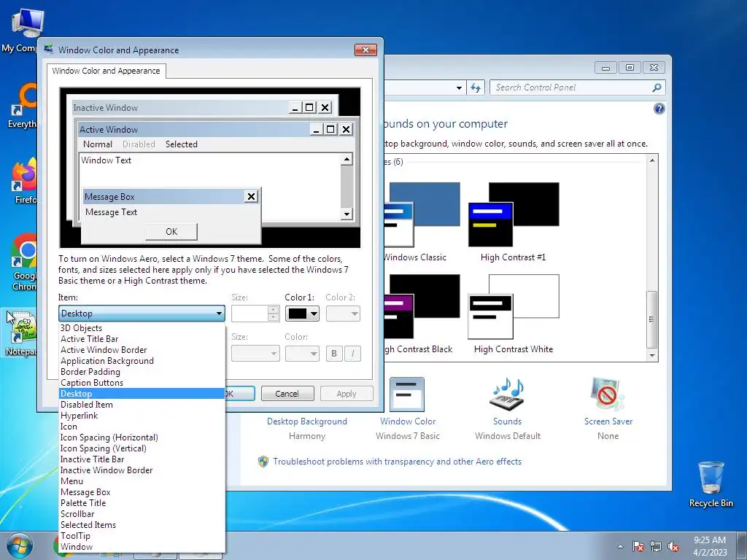The height and width of the screenshot is (560, 747).
Task: Click the preview OK button
Action: tap(171, 232)
